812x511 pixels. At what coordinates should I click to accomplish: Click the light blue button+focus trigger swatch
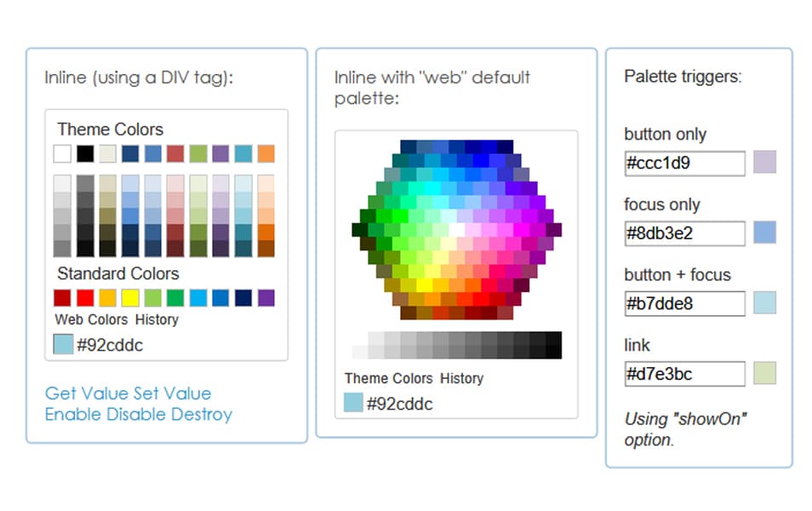tap(763, 302)
